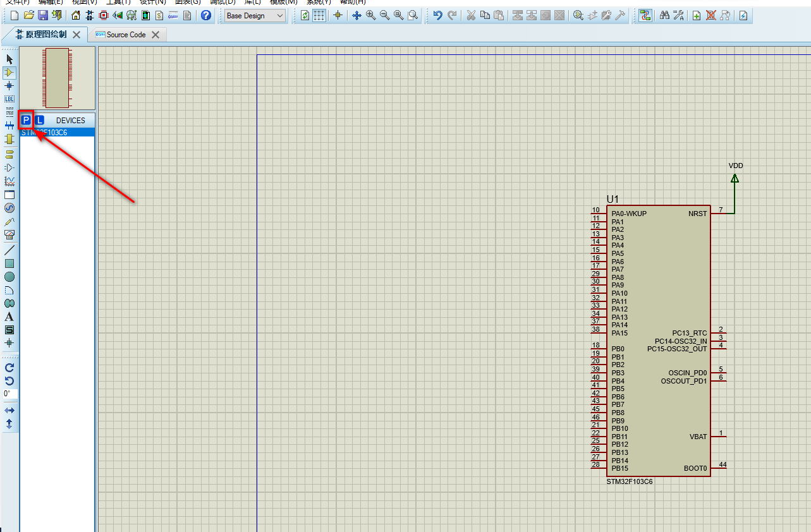Open the Property Assignment Tool icon
811x532 pixels.
coord(678,15)
